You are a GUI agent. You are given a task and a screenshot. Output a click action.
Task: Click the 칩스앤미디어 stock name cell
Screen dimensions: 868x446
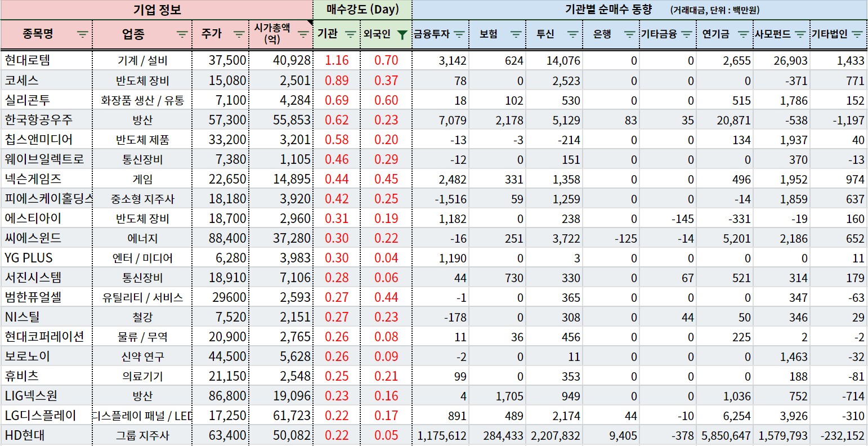tap(46, 139)
